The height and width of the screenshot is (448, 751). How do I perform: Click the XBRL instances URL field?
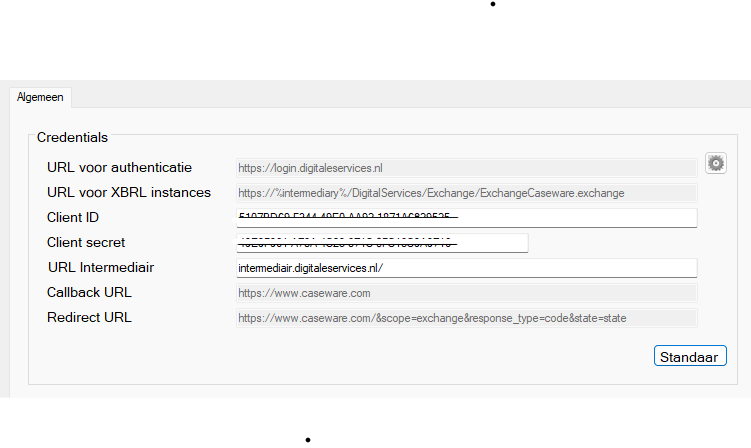467,193
